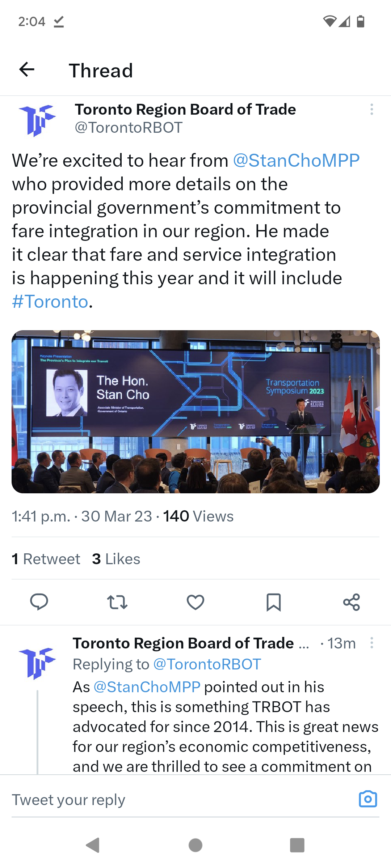Viewport: 391px width, 868px height.
Task: Bookmark the tweet
Action: point(273,601)
